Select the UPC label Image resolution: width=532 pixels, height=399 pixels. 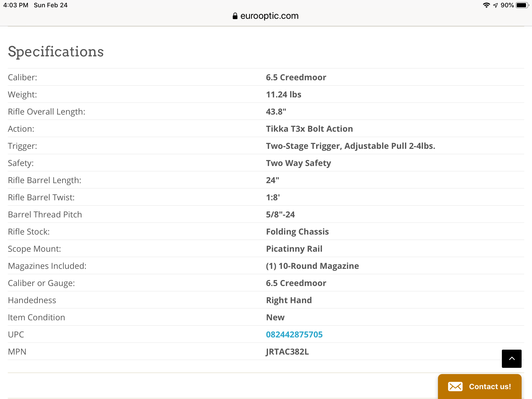tap(16, 334)
